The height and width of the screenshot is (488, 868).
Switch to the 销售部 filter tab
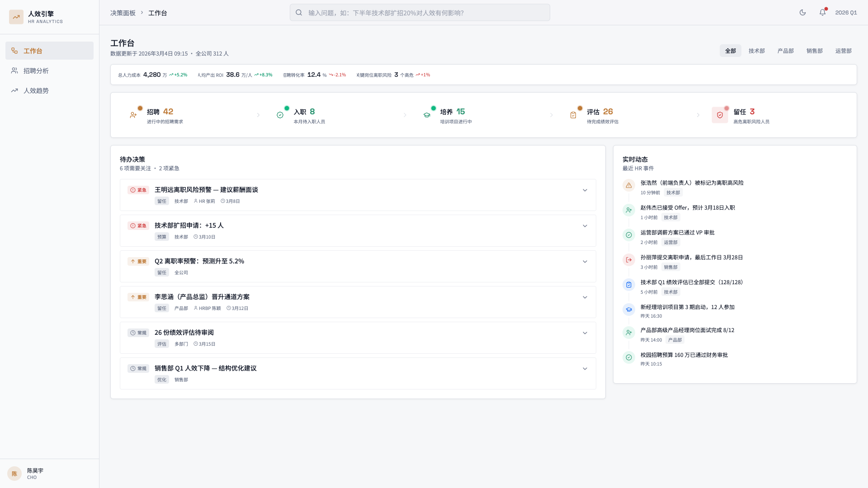(x=814, y=51)
